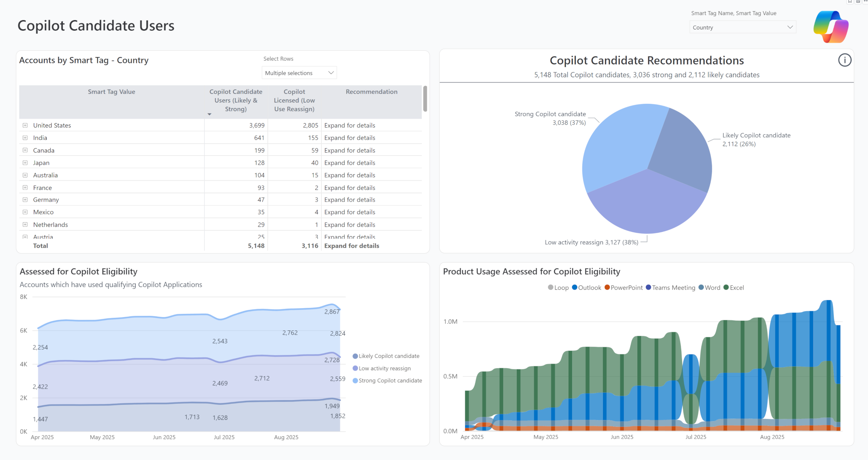Click the accounts table vertical scrollbar
Screen dimensions: 868x460
(425, 99)
